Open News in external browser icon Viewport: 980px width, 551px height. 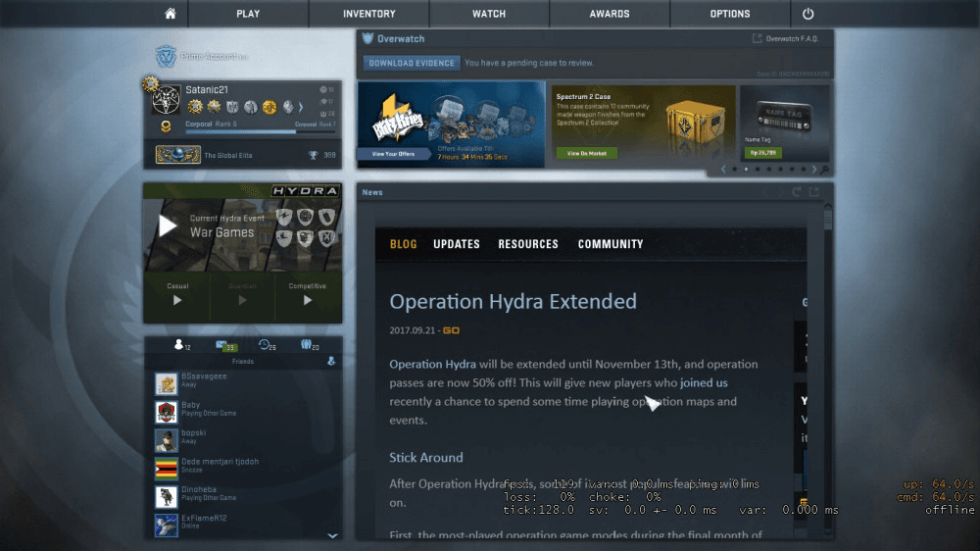(x=813, y=192)
